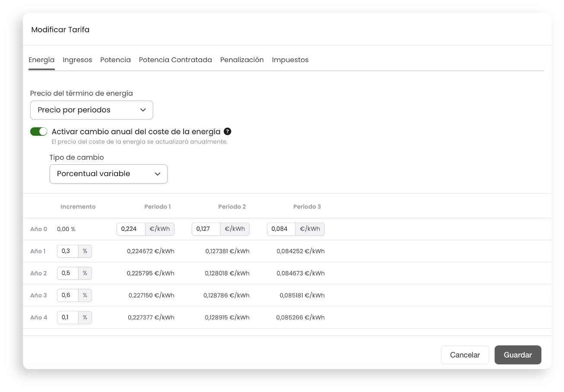Click the Año 3 value 0,128786 €/kWh

tap(226, 295)
